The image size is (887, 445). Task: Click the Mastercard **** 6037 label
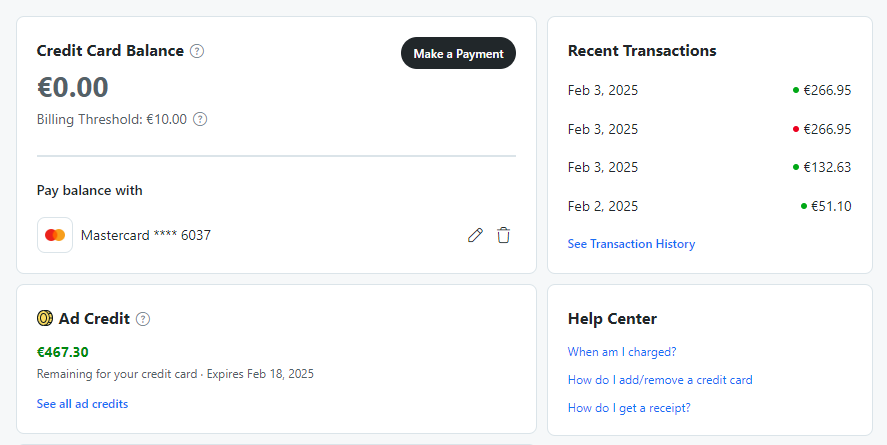point(146,235)
